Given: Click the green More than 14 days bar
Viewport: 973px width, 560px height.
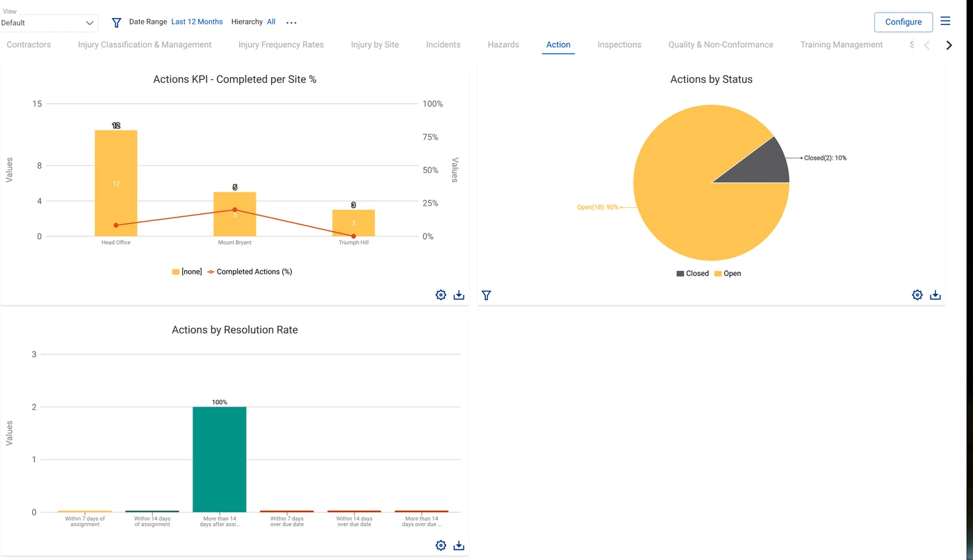Looking at the screenshot, I should tap(219, 459).
